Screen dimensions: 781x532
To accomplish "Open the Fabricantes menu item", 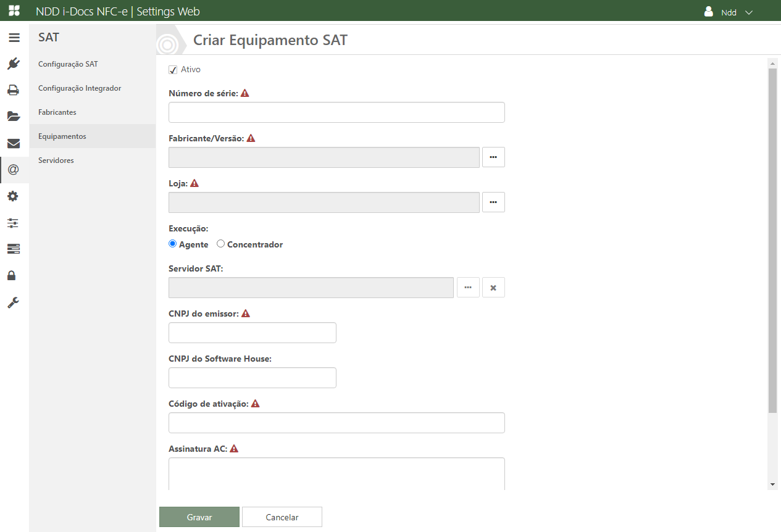I will (x=57, y=112).
